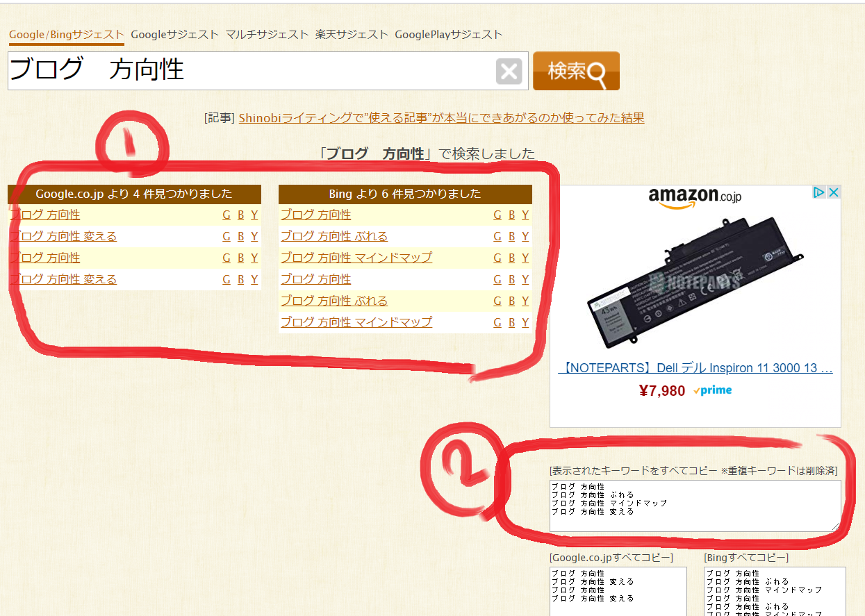Image resolution: width=865 pixels, height=616 pixels.
Task: Open the Googleサジェスト tab
Action: 174,34
